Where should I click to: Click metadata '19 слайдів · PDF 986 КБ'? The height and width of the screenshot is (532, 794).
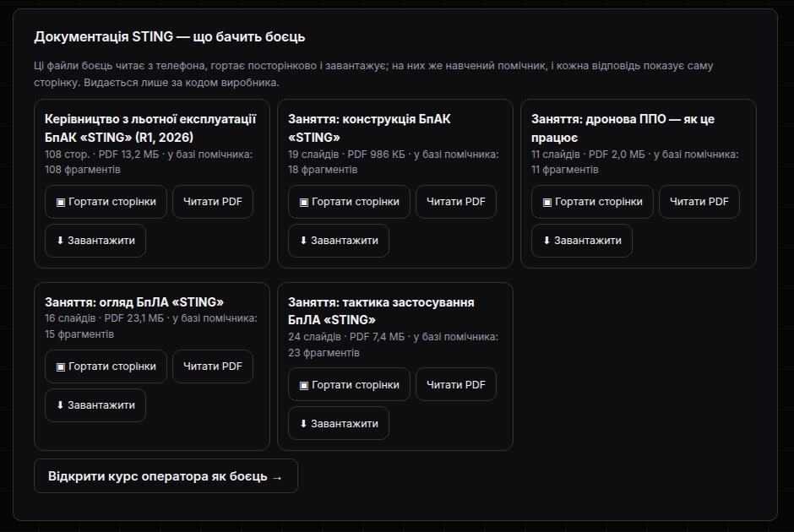click(x=346, y=155)
